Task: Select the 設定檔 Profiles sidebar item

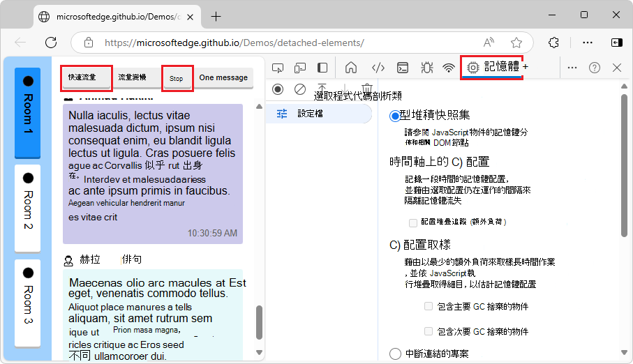Action: click(x=319, y=114)
